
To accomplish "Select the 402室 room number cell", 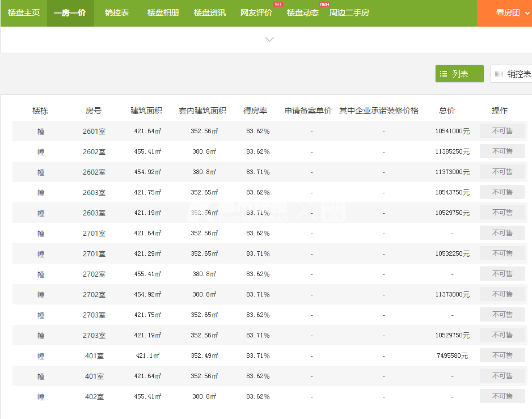I will (94, 397).
